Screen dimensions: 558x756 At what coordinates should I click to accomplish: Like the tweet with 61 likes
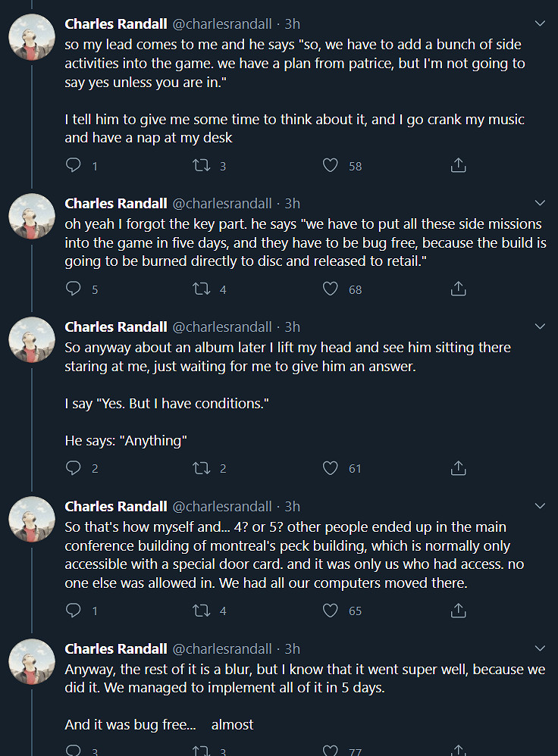click(330, 468)
